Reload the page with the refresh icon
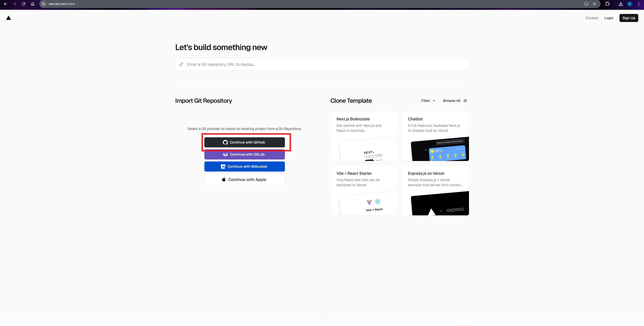 tap(23, 4)
